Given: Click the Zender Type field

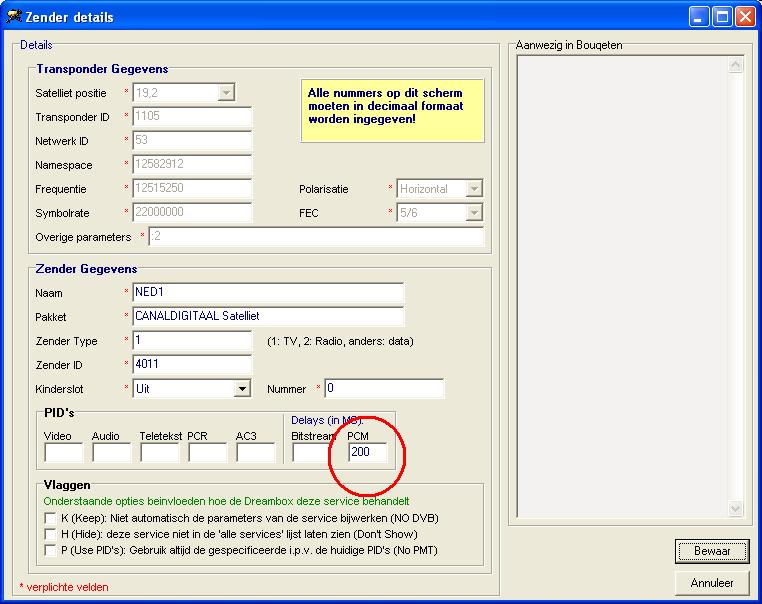Looking at the screenshot, I should [x=192, y=341].
